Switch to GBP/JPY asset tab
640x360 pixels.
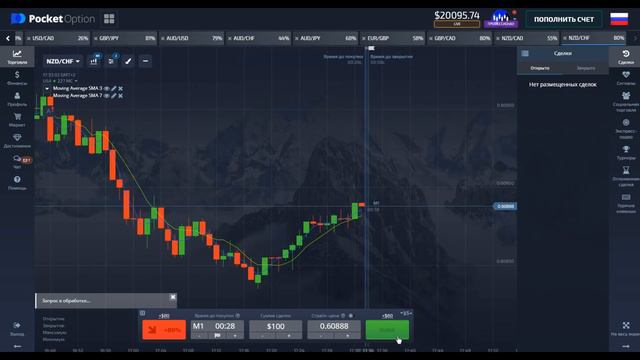124,38
